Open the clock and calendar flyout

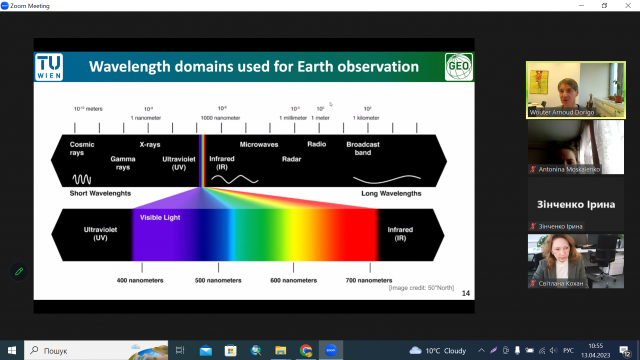point(596,351)
